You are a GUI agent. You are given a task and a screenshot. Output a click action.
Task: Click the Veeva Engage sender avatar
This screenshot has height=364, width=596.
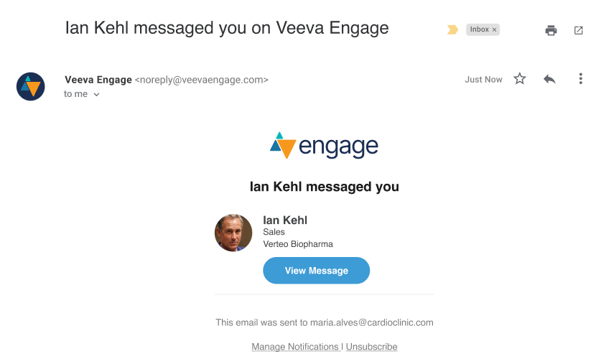click(31, 86)
